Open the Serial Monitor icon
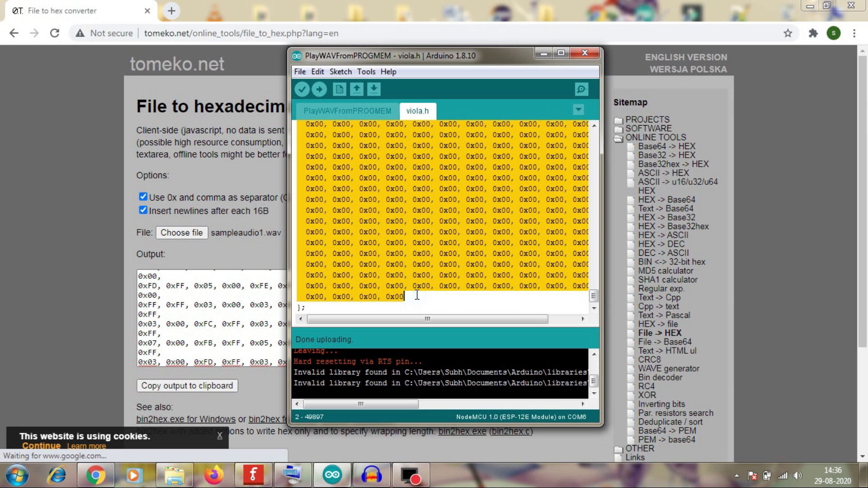The height and width of the screenshot is (488, 868). [581, 89]
